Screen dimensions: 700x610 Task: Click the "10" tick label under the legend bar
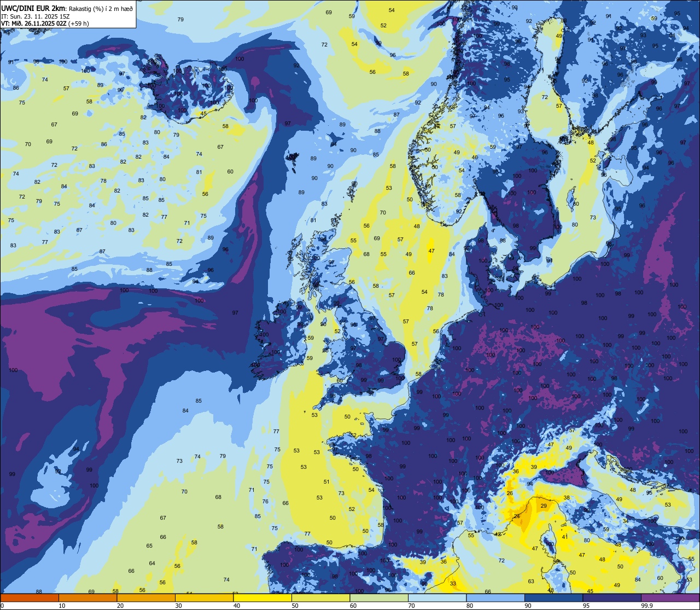(x=62, y=606)
